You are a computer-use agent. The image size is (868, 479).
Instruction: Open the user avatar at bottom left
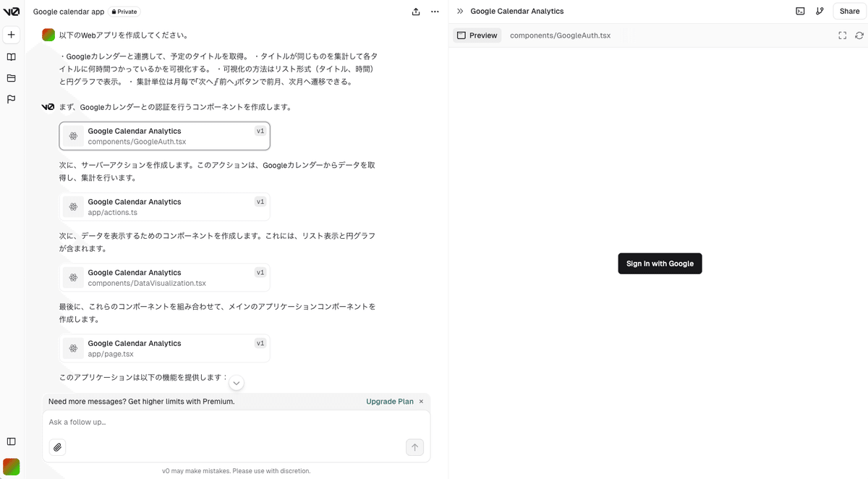pyautogui.click(x=11, y=466)
